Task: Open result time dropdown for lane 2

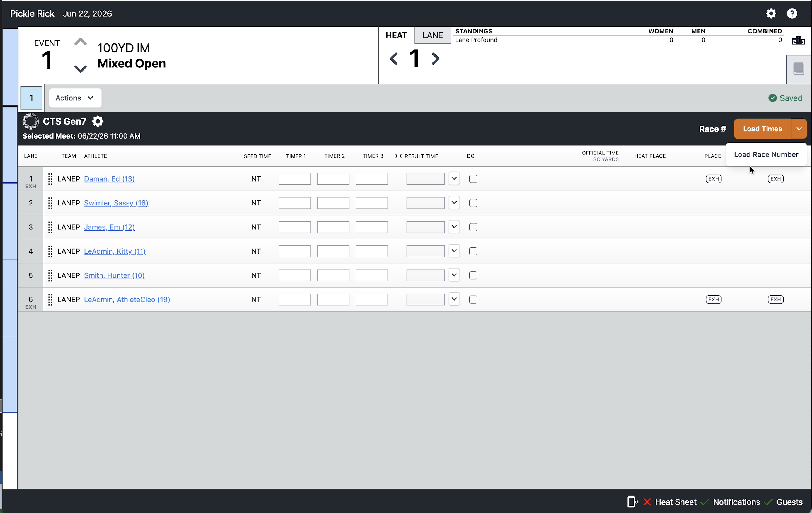Action: [x=454, y=203]
